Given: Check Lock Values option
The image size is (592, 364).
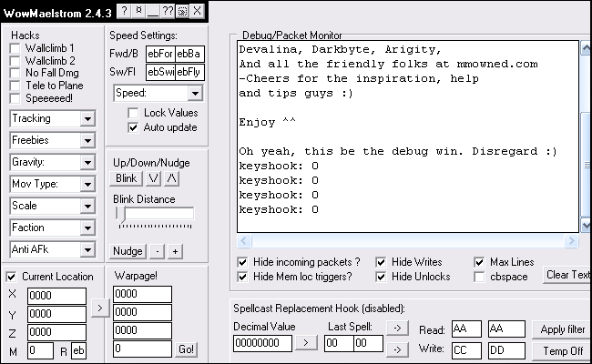Looking at the screenshot, I should 133,113.
